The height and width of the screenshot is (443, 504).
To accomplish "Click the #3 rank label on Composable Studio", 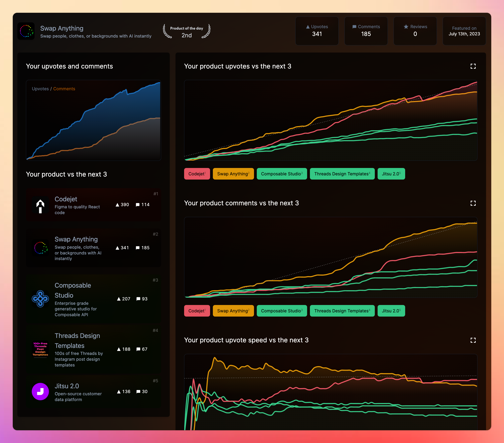I will pyautogui.click(x=155, y=280).
